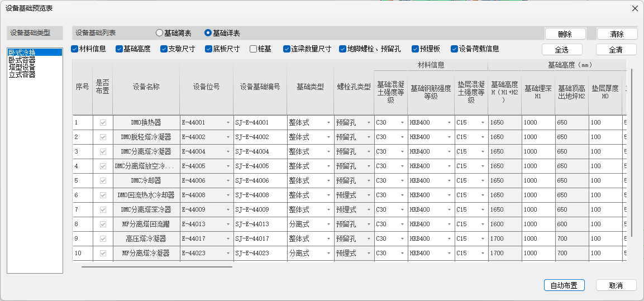Click the 全选 button

click(x=561, y=50)
